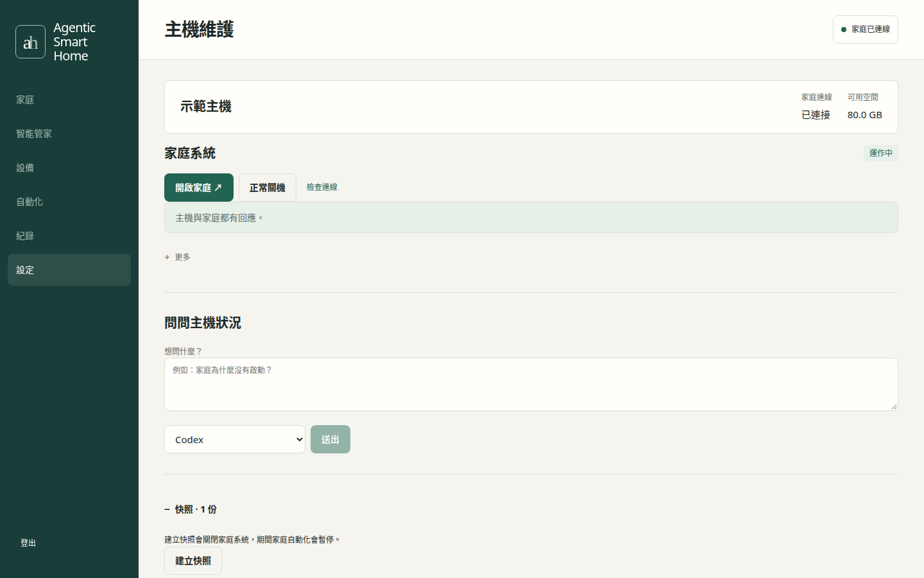Click the 主機維護 page title
The width and height of the screenshot is (924, 578).
coord(200,30)
